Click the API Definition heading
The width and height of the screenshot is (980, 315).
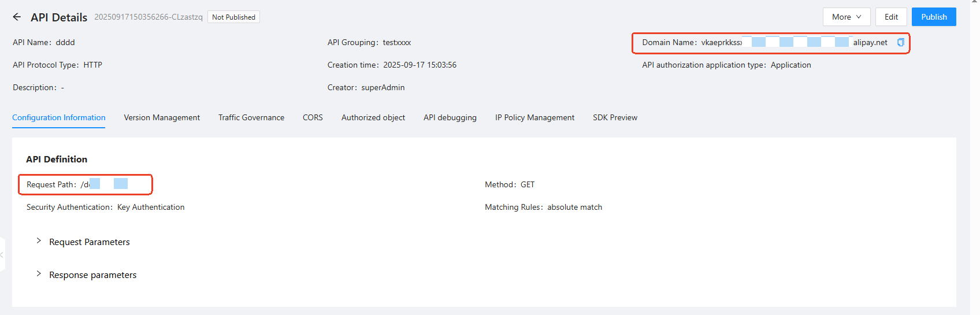pos(57,159)
